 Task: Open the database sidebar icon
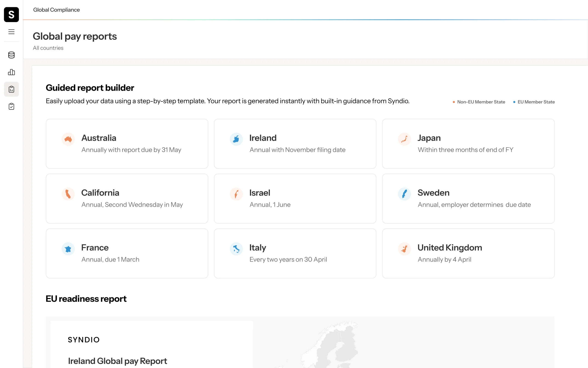point(11,55)
